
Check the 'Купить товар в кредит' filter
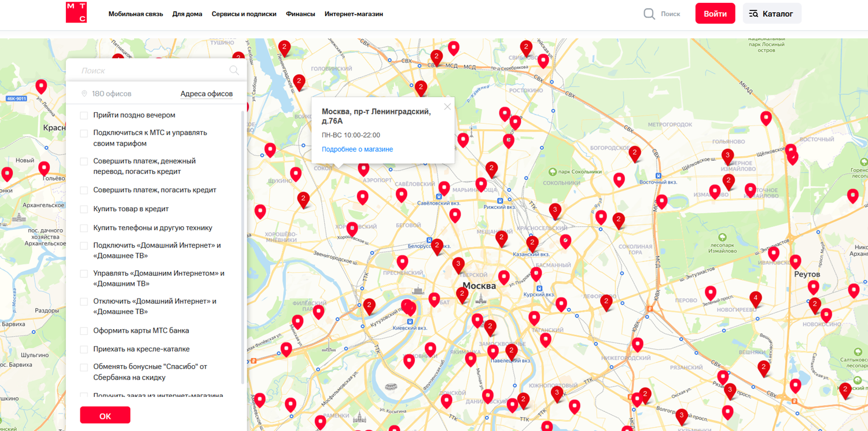[84, 209]
